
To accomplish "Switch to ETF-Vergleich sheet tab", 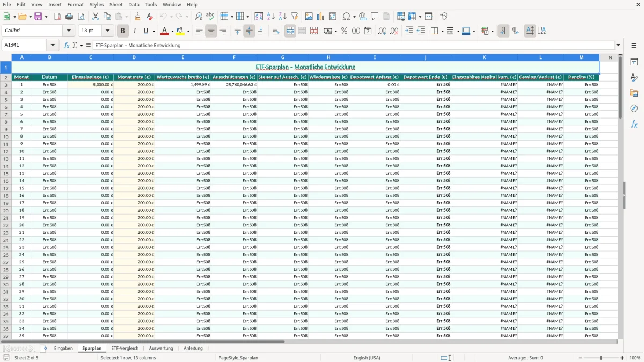I will [x=125, y=348].
